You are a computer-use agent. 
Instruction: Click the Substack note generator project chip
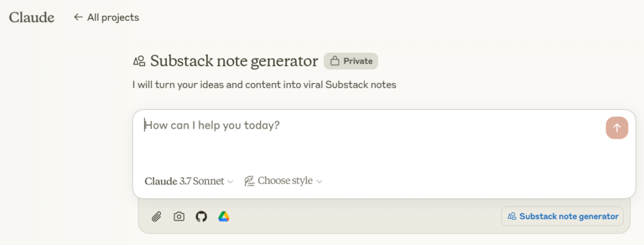pos(562,216)
